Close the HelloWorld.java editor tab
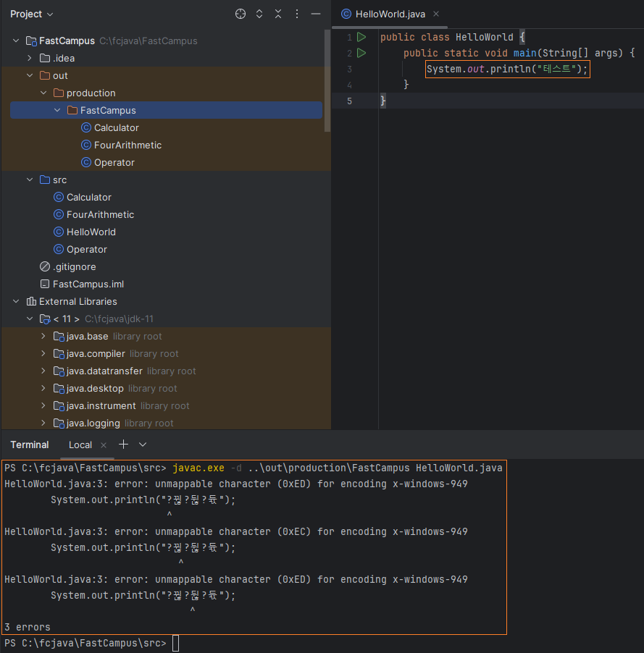This screenshot has width=644, height=653. click(x=436, y=14)
